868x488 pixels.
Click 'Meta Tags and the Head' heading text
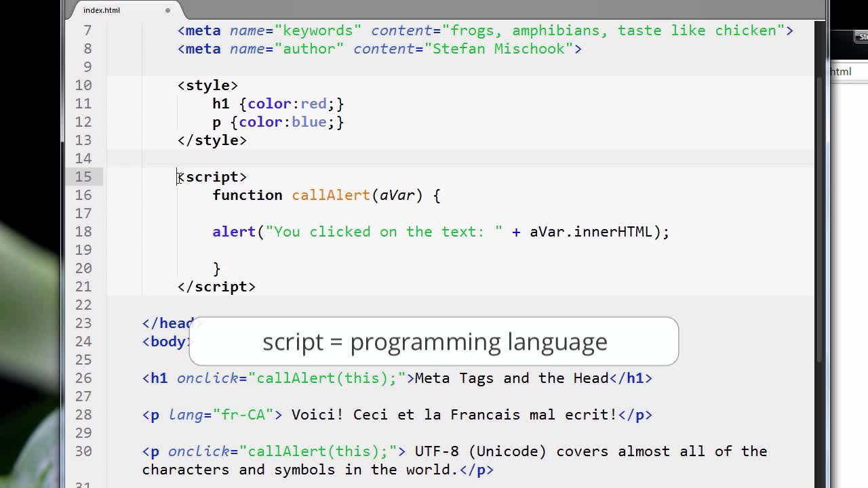tap(512, 378)
